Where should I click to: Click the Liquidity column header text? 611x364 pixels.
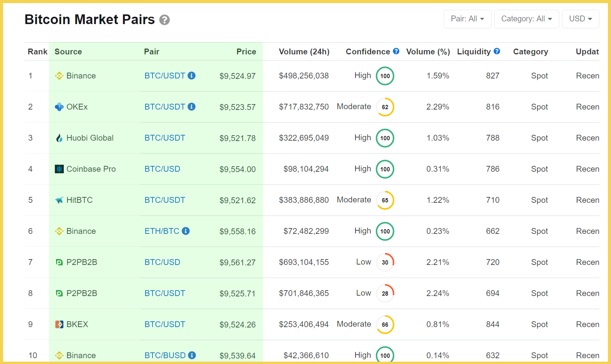[474, 52]
